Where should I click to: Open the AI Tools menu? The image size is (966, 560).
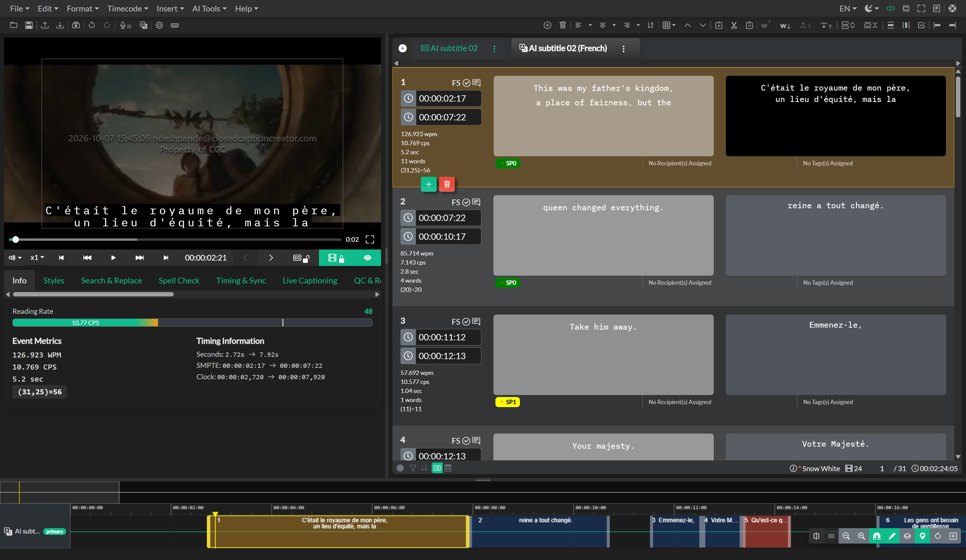(209, 8)
